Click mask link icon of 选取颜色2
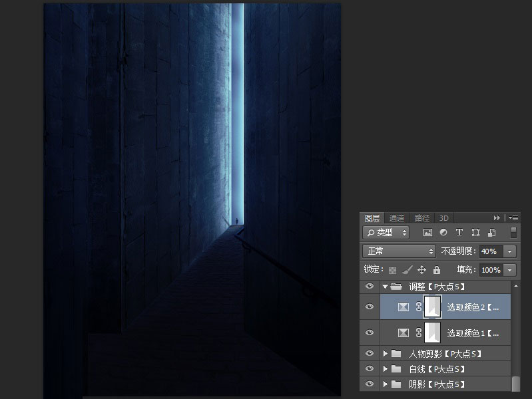Viewport: 532px width, 399px height. tap(419, 307)
